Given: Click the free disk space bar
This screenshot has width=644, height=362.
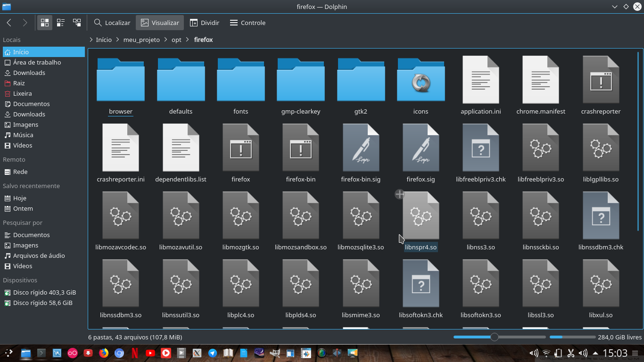Looking at the screenshot, I should [572, 337].
